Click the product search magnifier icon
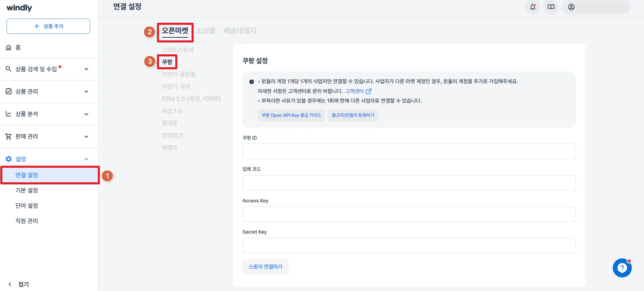The width and height of the screenshot is (644, 291). (8, 69)
